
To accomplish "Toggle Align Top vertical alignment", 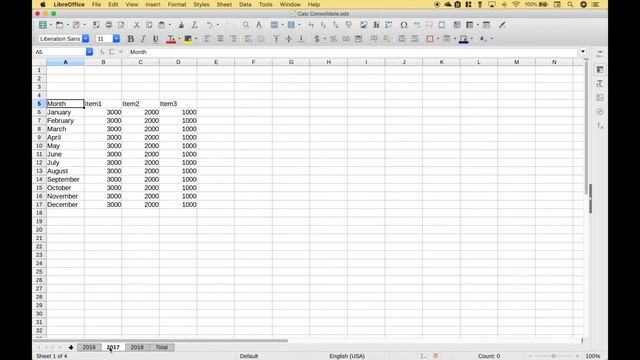I will coord(276,39).
